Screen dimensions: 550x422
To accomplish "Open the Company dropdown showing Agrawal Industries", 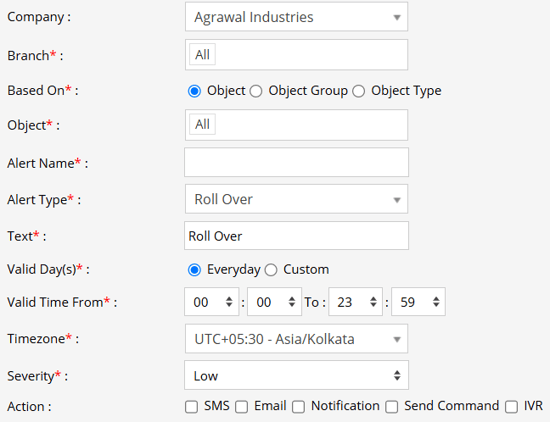I will click(296, 17).
